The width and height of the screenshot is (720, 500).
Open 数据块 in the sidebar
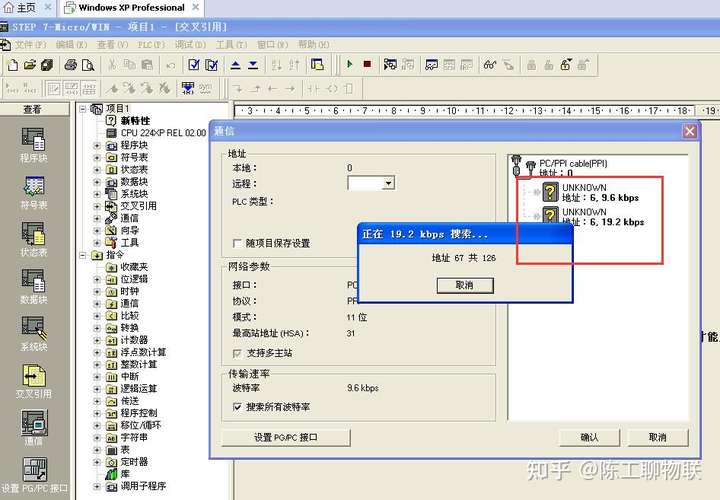click(x=34, y=287)
